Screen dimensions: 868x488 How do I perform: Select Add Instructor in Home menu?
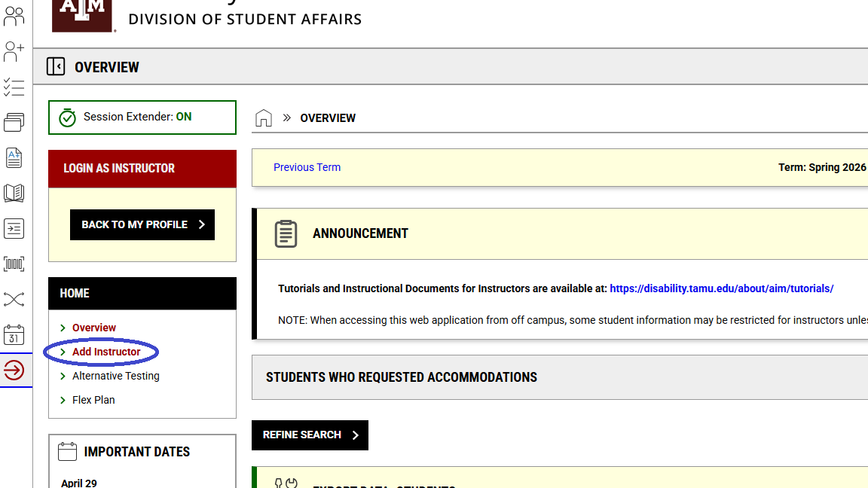pos(106,352)
